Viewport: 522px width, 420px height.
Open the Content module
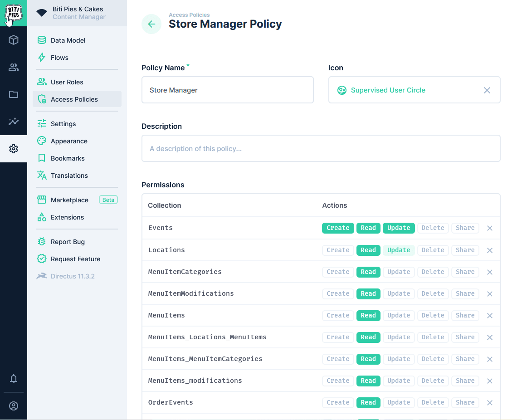[x=13, y=40]
